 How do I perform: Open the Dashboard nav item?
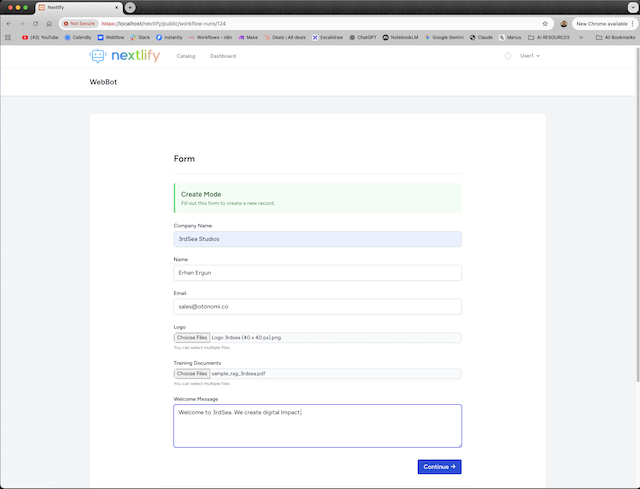223,56
